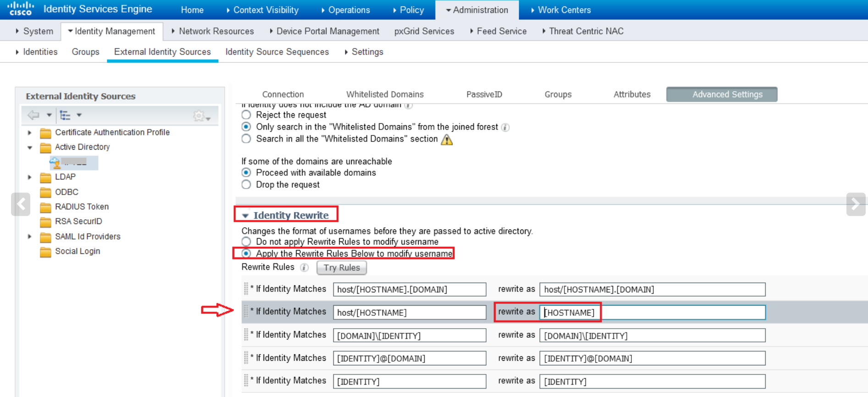
Task: Choose Do not apply Rewrite Rules option
Action: [x=246, y=241]
